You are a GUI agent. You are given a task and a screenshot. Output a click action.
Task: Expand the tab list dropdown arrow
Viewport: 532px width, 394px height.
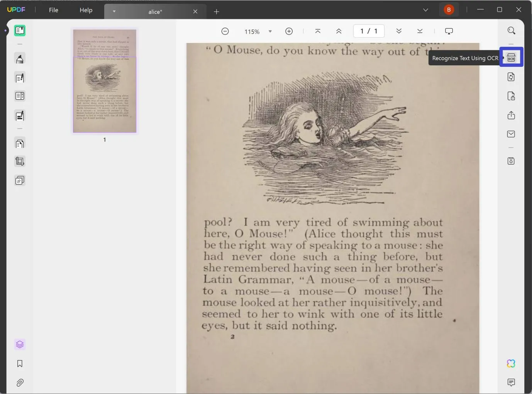coord(114,12)
